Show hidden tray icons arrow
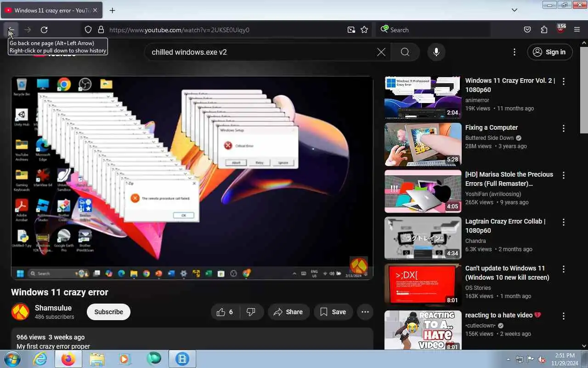 pyautogui.click(x=509, y=359)
